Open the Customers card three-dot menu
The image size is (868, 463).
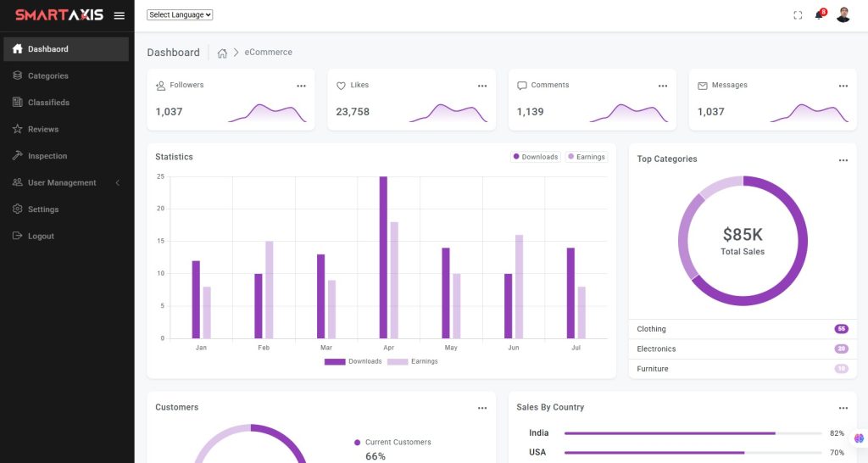[482, 408]
